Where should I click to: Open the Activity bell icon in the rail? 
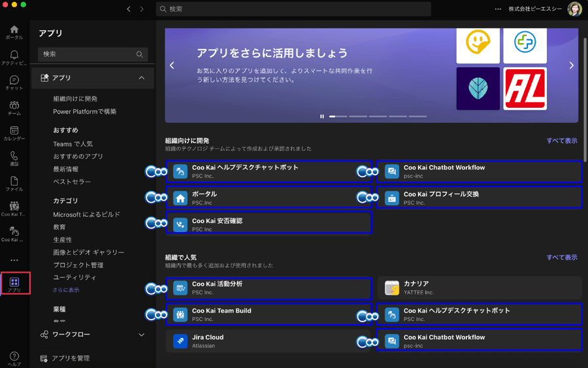14,58
